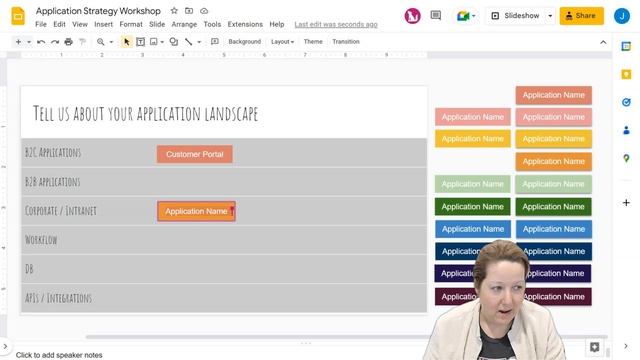Open Slideshow options dropdown arrow
The width and height of the screenshot is (640, 360).
click(x=550, y=16)
